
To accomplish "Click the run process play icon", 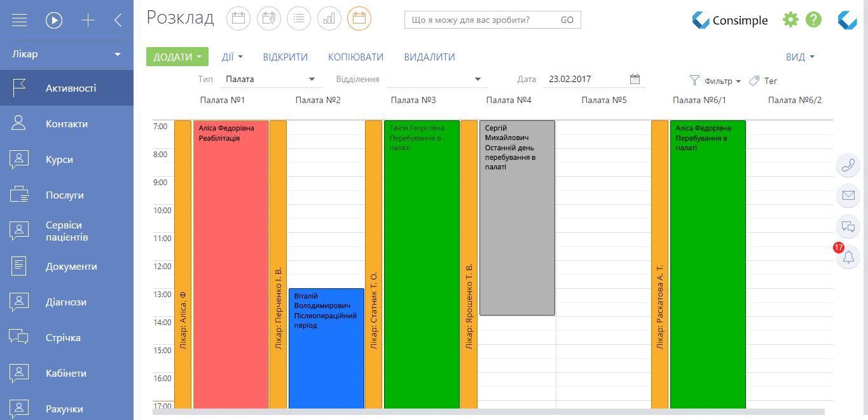I will pyautogui.click(x=54, y=20).
